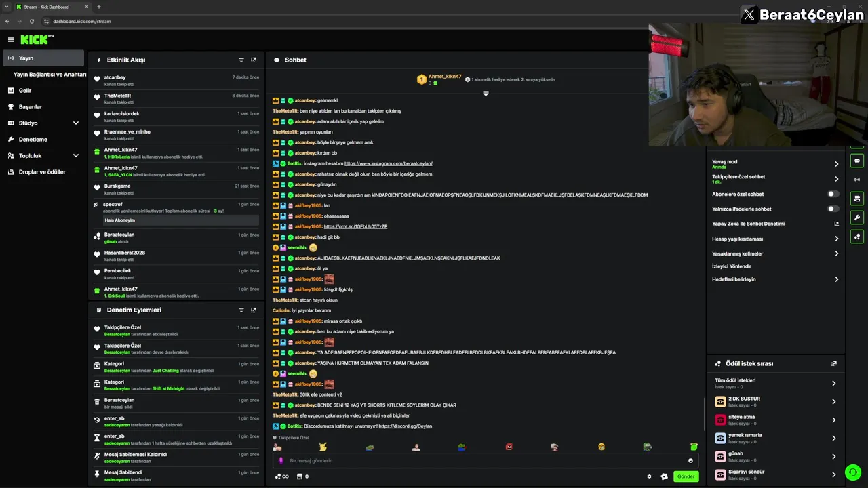The height and width of the screenshot is (488, 868).
Task: Click the badge icon next to Gönder
Action: click(664, 476)
